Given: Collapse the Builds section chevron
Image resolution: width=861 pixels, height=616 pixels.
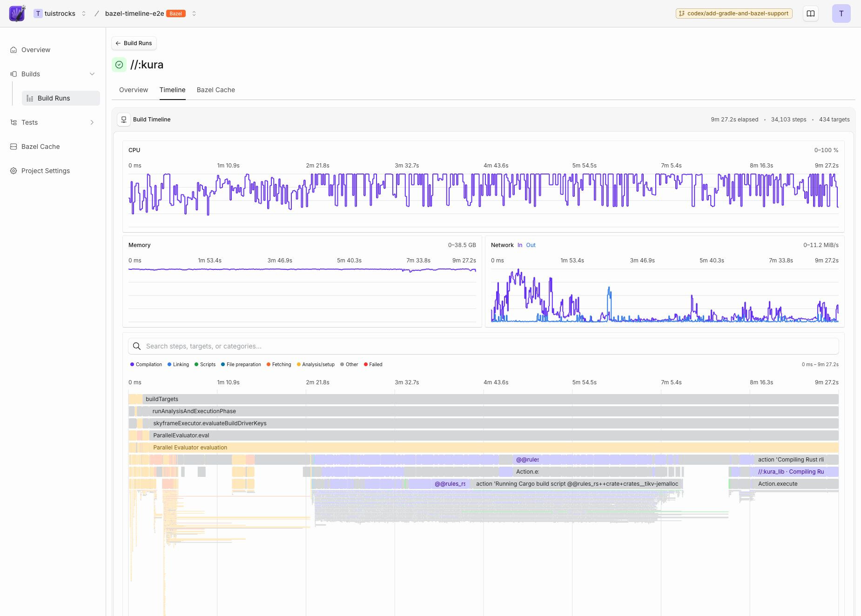Looking at the screenshot, I should point(92,74).
